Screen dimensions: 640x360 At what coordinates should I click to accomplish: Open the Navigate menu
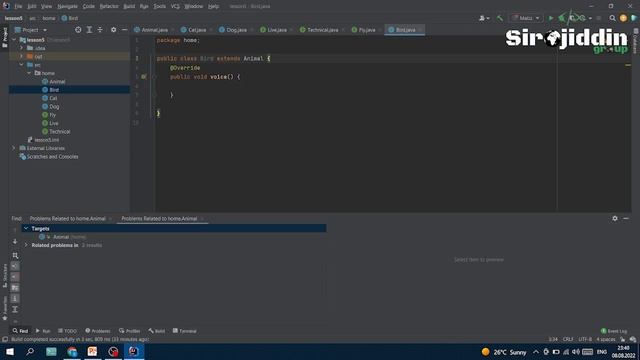pyautogui.click(x=67, y=6)
